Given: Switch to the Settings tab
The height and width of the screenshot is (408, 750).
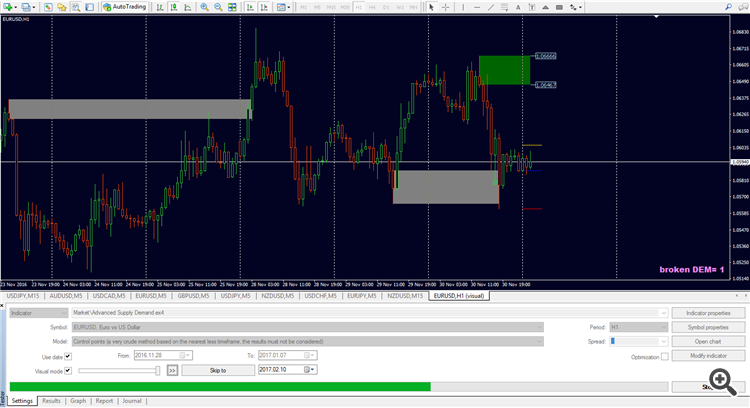Looking at the screenshot, I should coord(22,401).
